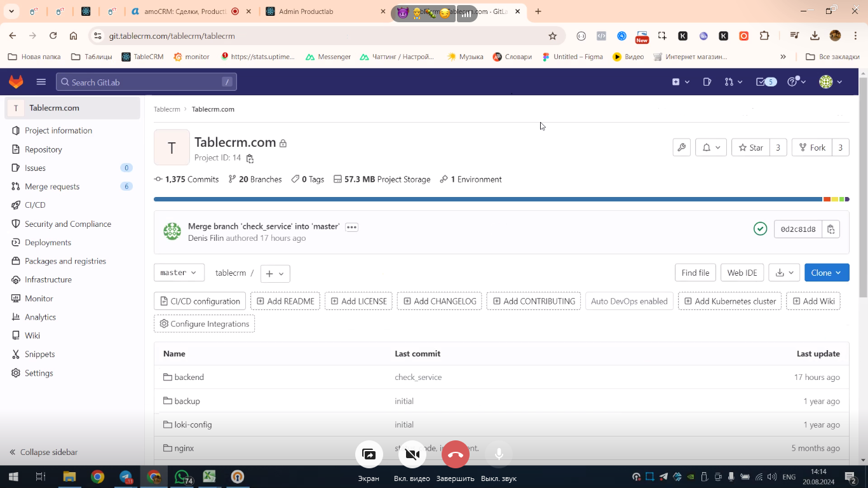
Task: View the 20 Branches link
Action: tap(255, 179)
